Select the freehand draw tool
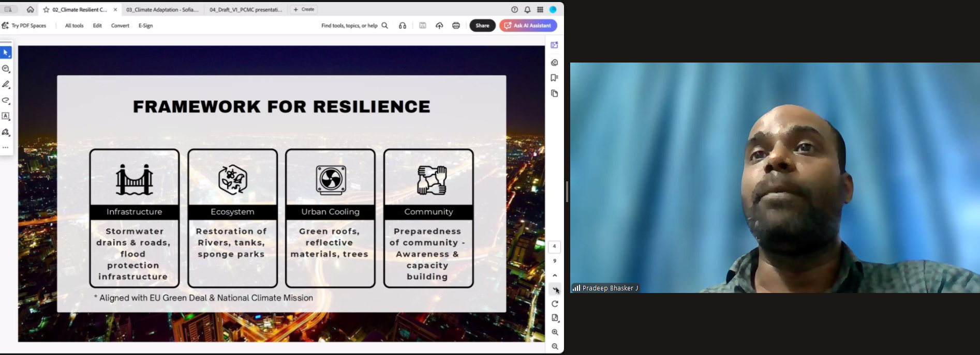 click(6, 101)
